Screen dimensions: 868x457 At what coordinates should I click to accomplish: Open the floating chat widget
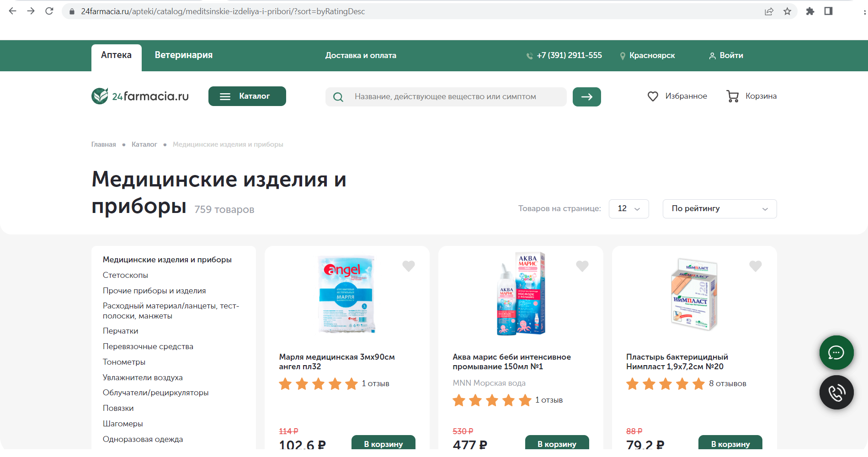[x=836, y=352]
